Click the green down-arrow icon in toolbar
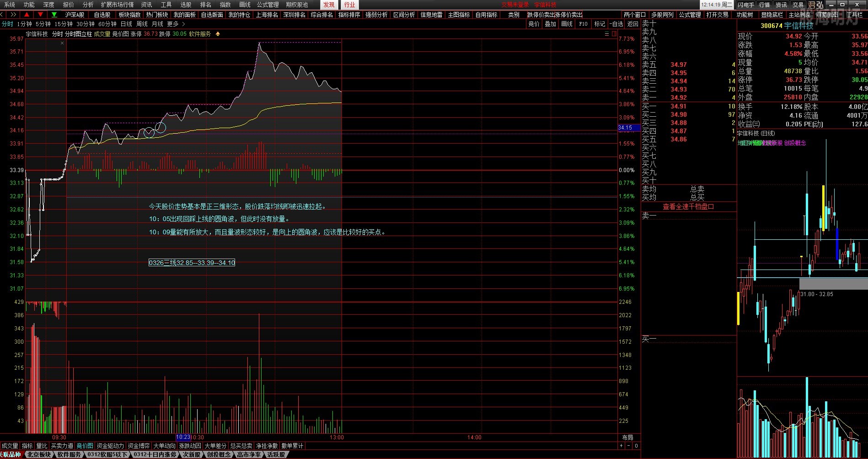The width and height of the screenshot is (868, 459). click(x=54, y=15)
